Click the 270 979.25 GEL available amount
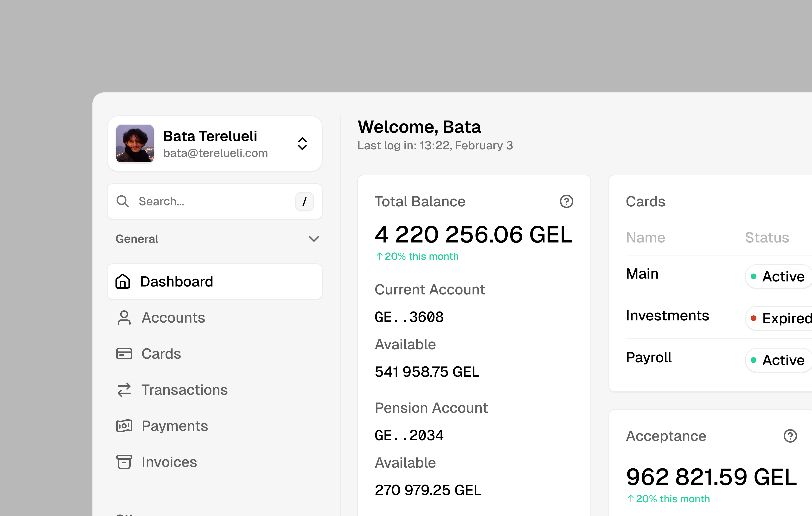Viewport: 812px width, 516px height. click(x=428, y=490)
